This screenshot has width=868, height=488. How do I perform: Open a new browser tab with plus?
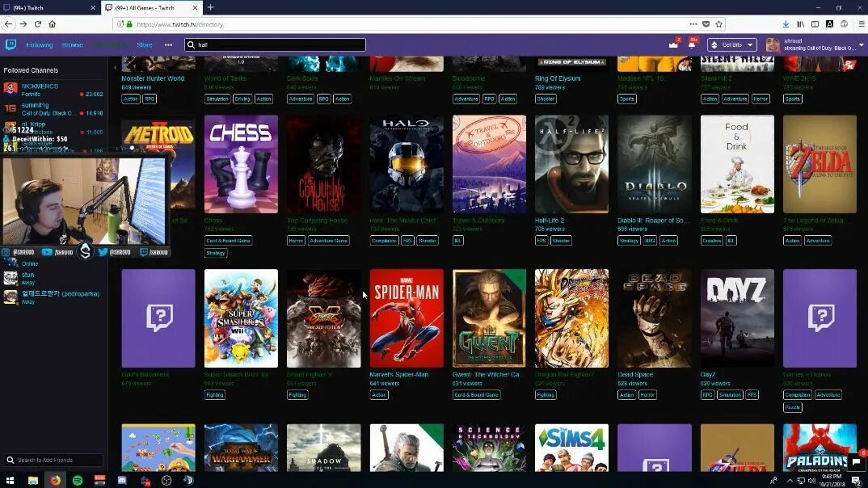pyautogui.click(x=210, y=8)
